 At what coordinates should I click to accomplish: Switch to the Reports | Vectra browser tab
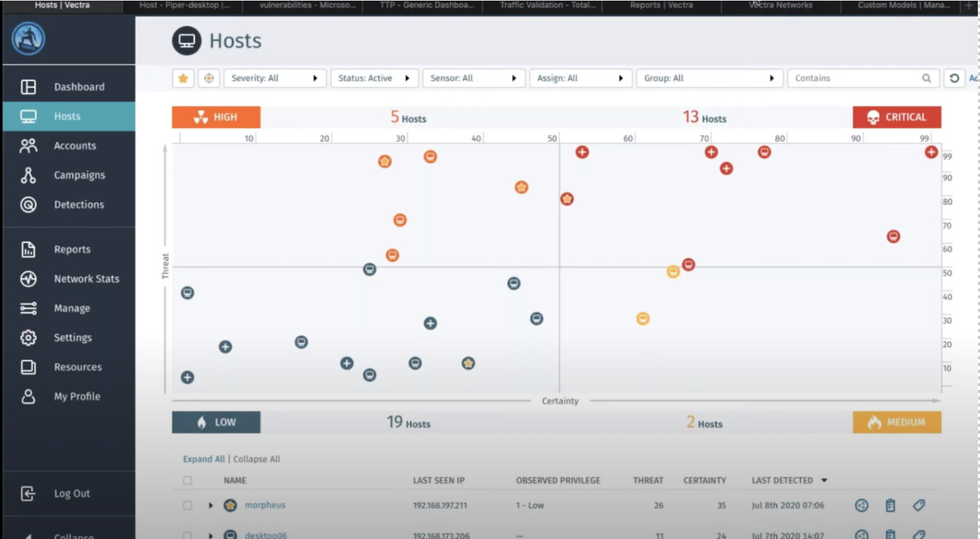point(662,5)
